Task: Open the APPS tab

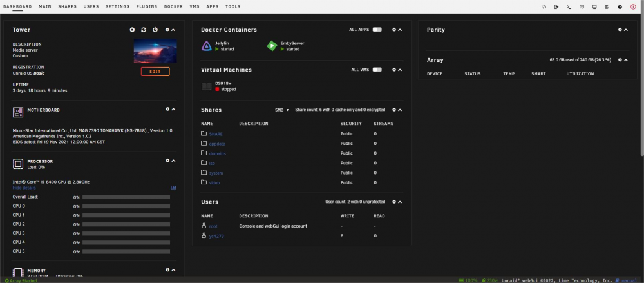Action: 213,6
